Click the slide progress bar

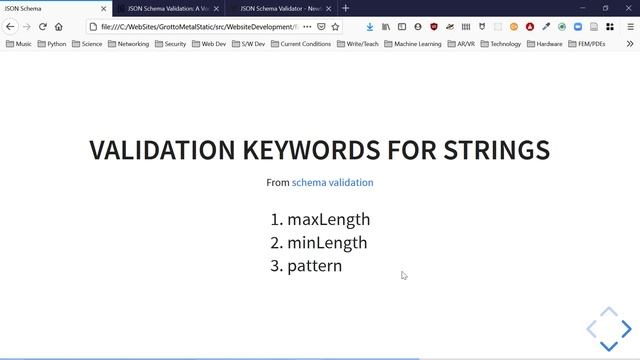[320, 359]
